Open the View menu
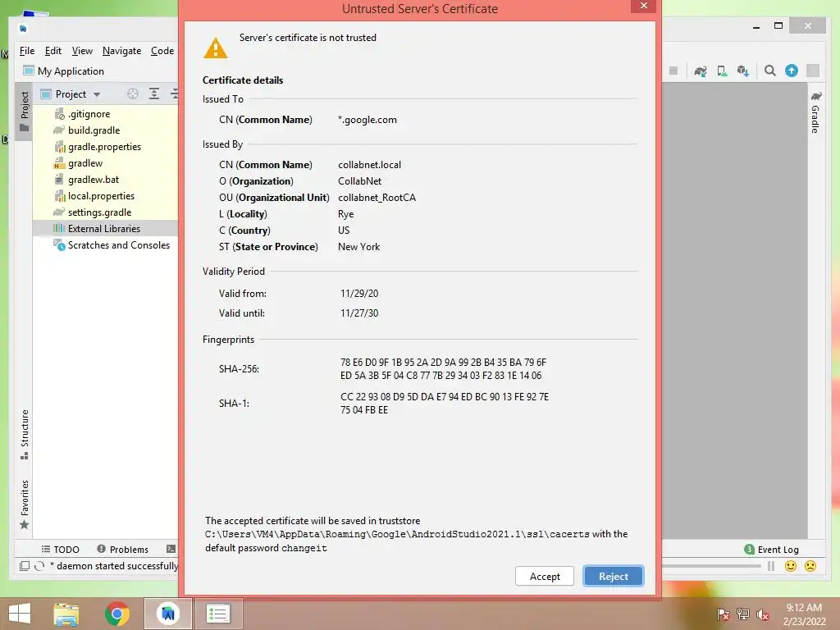840x630 pixels. click(x=82, y=51)
